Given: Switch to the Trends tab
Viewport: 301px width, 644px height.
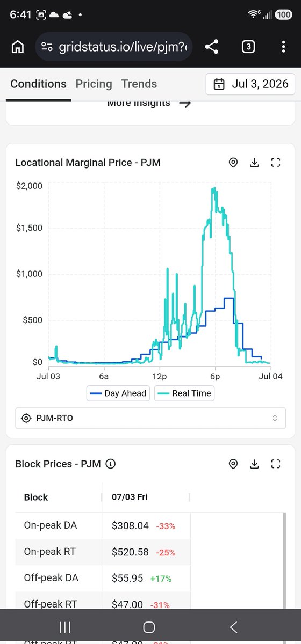Looking at the screenshot, I should (139, 84).
